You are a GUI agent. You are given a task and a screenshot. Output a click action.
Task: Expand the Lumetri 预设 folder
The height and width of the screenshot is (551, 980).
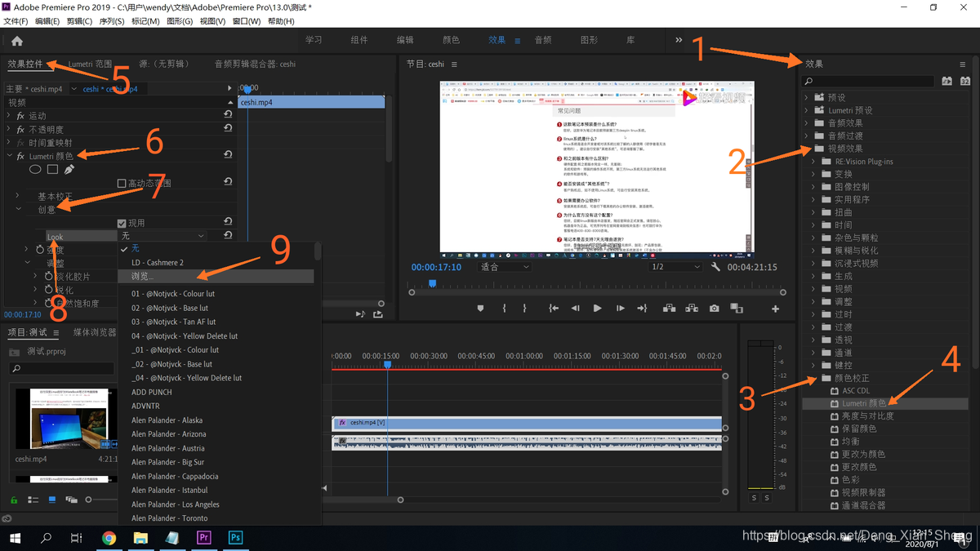coord(808,110)
